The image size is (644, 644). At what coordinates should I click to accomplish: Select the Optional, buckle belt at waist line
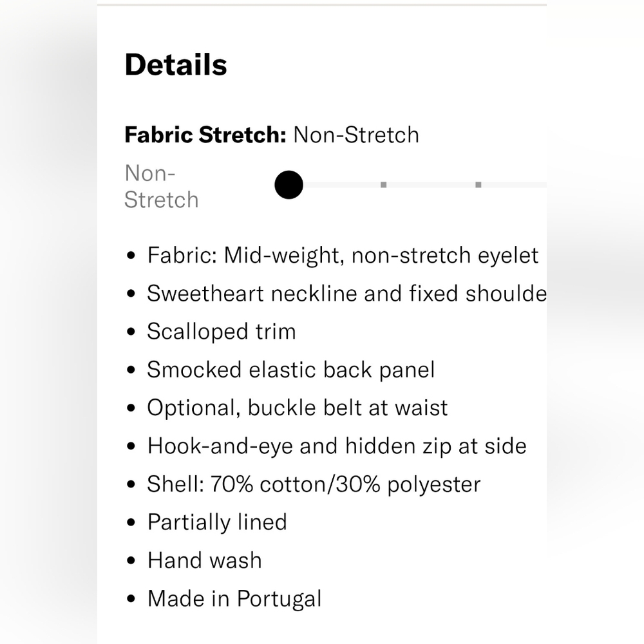(x=298, y=408)
